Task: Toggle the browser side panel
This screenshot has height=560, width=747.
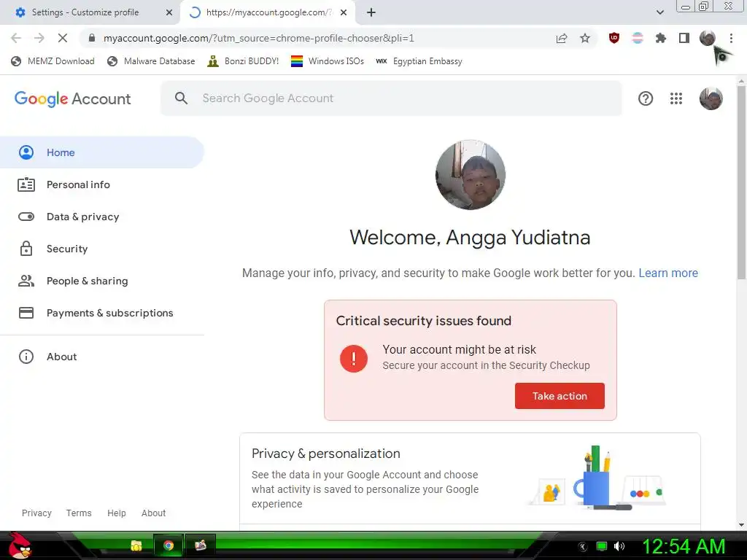Action: point(684,38)
